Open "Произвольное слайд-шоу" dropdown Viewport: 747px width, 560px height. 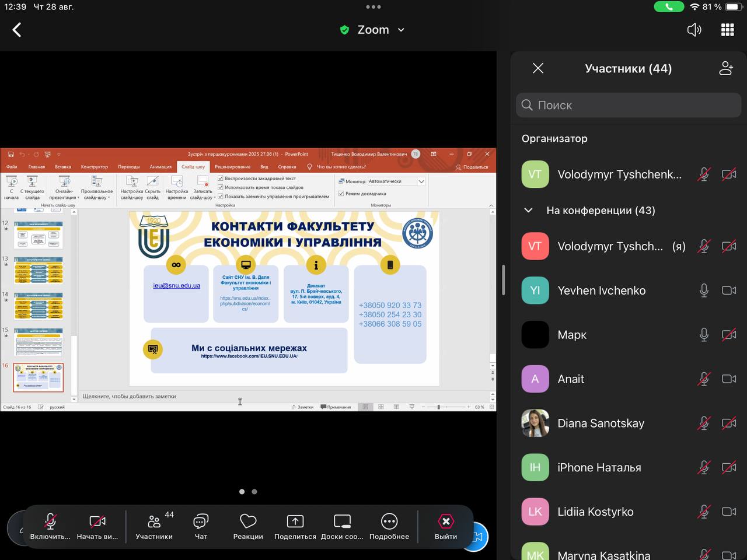click(97, 188)
